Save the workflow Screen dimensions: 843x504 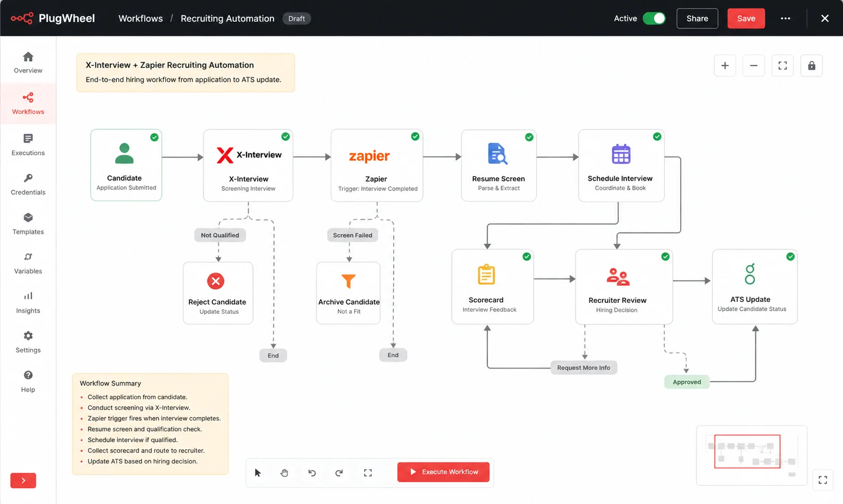tap(746, 18)
